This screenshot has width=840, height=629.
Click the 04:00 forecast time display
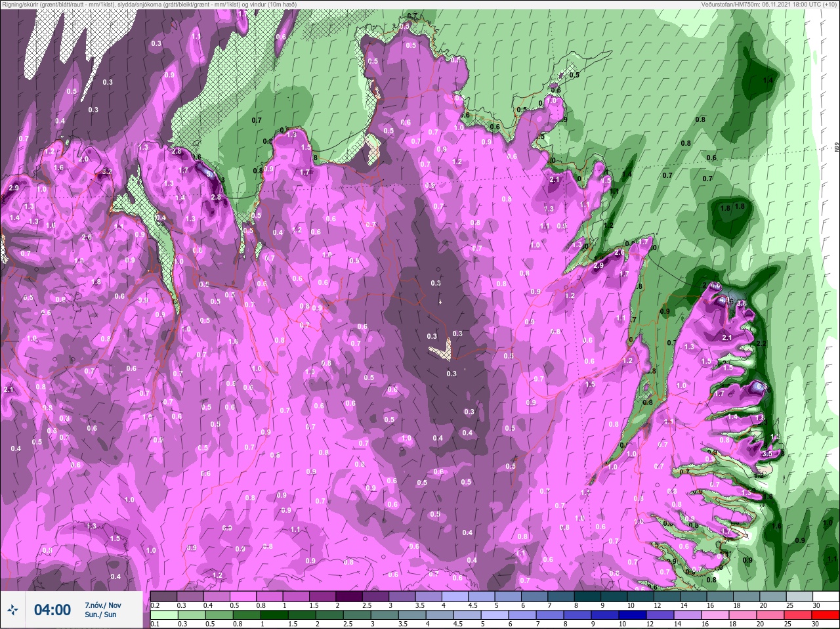pos(52,610)
